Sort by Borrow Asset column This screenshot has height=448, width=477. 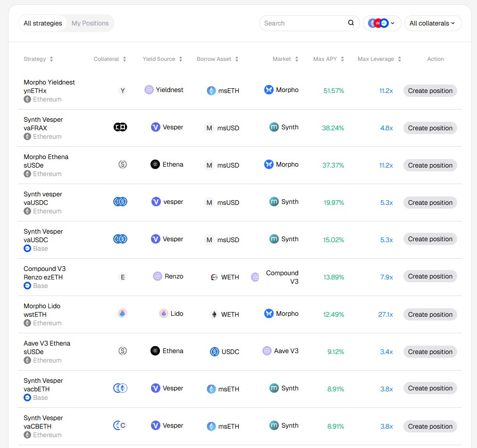pos(218,59)
